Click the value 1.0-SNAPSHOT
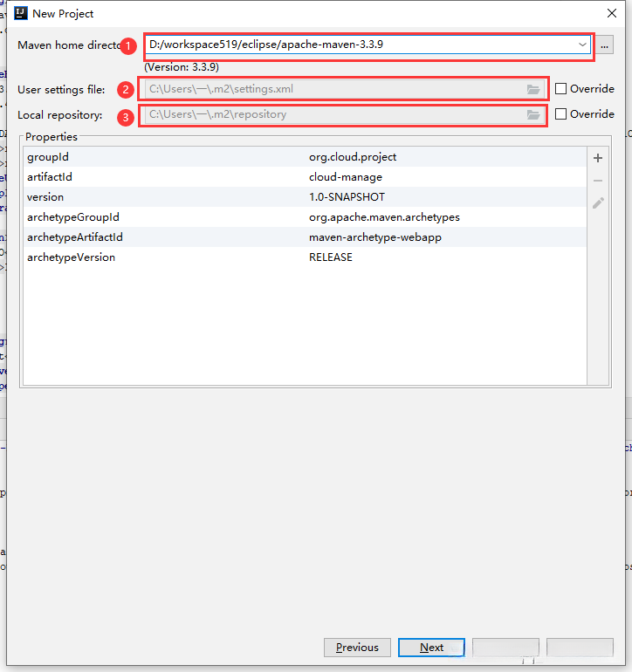Image resolution: width=632 pixels, height=672 pixels. tap(347, 197)
